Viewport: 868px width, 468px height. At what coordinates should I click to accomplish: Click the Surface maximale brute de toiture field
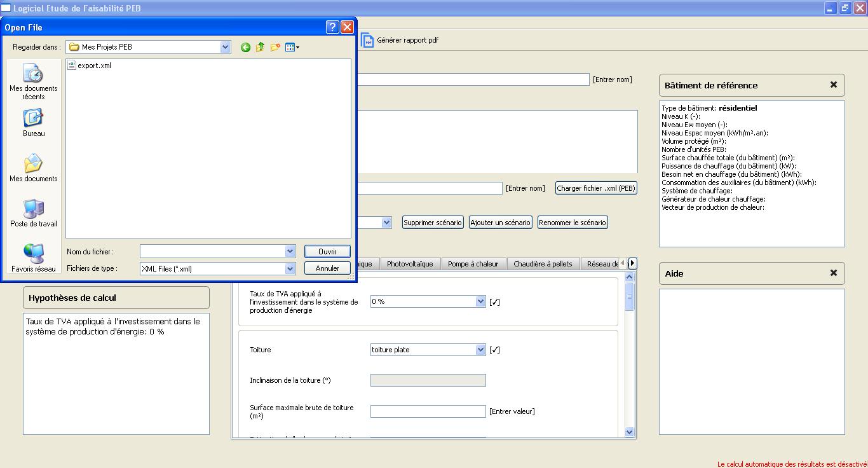tap(428, 411)
